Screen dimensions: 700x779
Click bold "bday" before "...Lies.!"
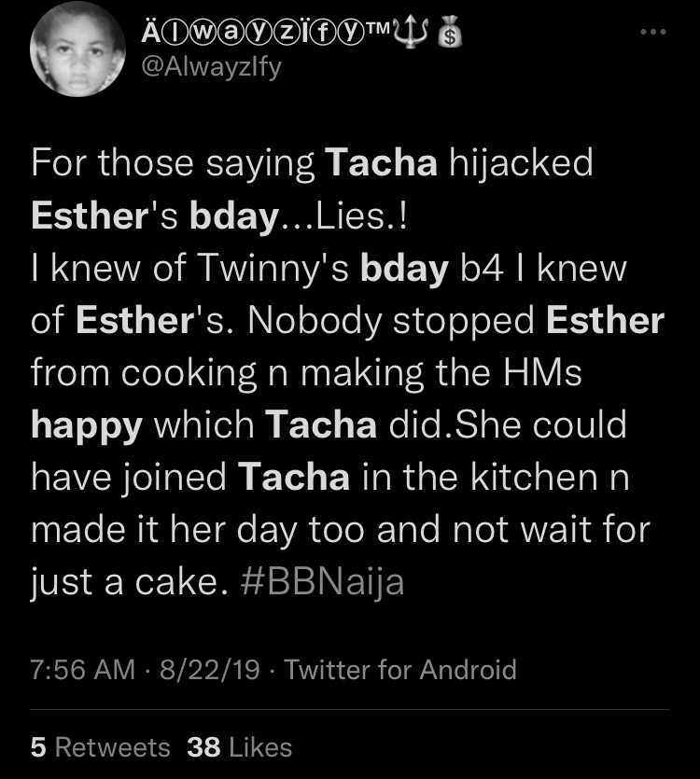tap(233, 216)
